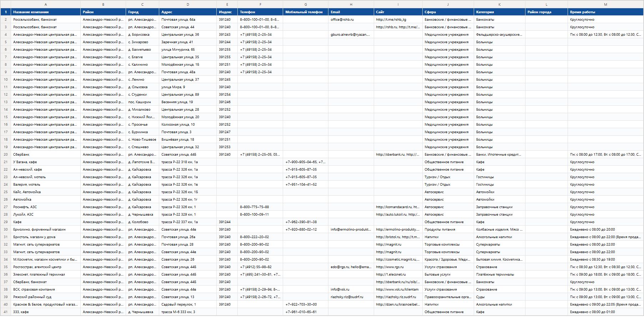Select the '333, кафе' company cell
This screenshot has width=644, height=322.
tap(46, 312)
